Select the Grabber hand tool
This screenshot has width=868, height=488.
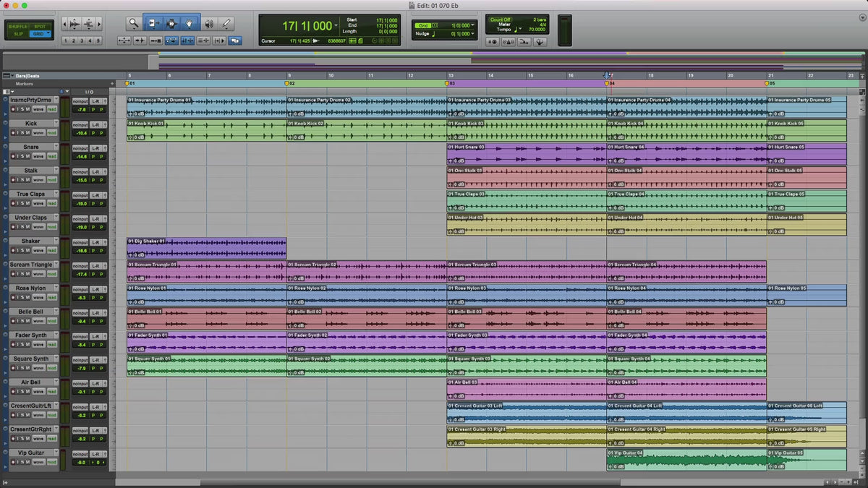(x=190, y=24)
